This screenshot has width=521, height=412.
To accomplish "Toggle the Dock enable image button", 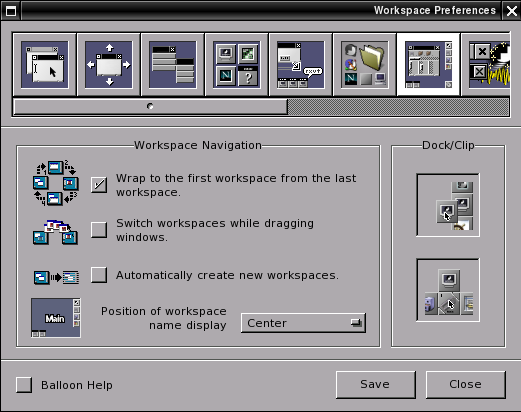I will tap(448, 205).
